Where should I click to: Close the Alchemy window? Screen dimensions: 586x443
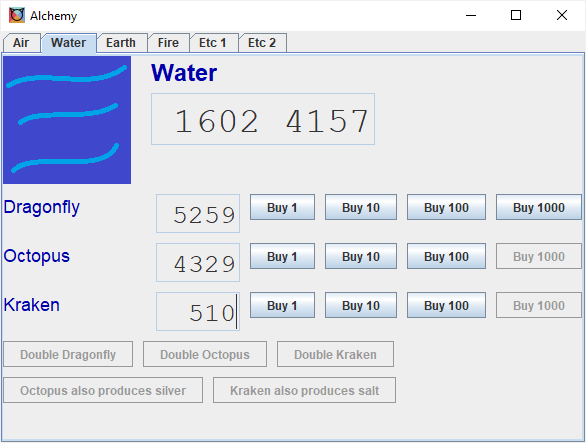pyautogui.click(x=562, y=15)
